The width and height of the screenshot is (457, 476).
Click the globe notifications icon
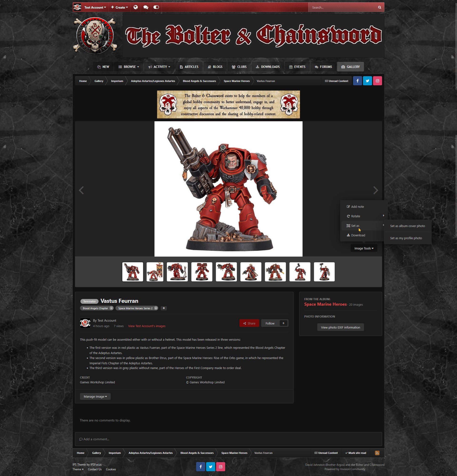136,7
